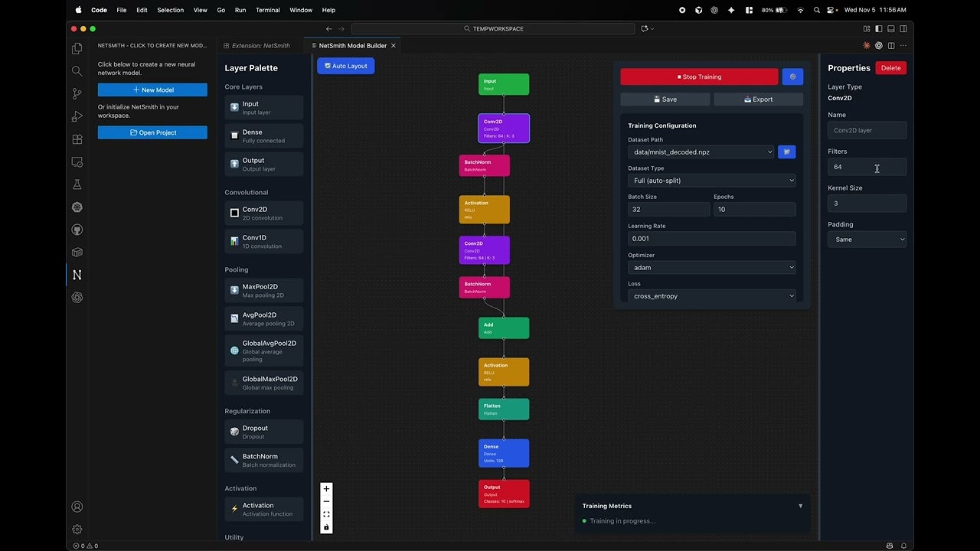980x551 pixels.
Task: Open Source Control view in activity bar
Action: click(x=77, y=94)
